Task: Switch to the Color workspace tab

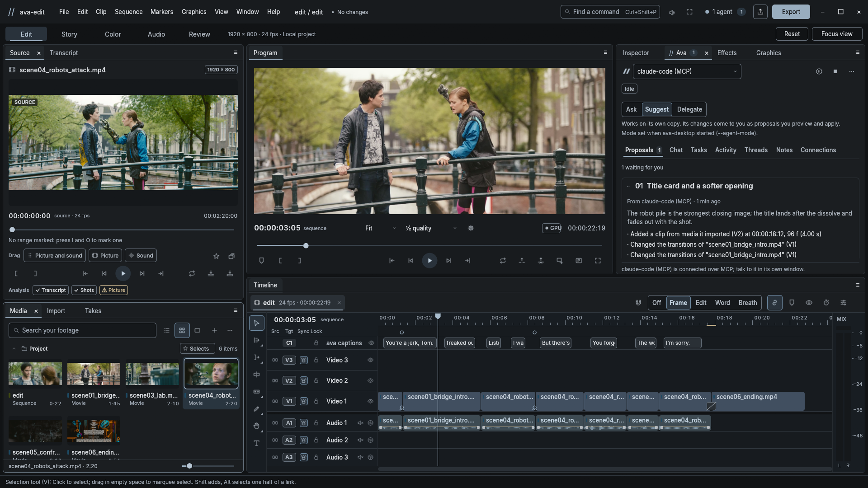Action: pyautogui.click(x=113, y=34)
